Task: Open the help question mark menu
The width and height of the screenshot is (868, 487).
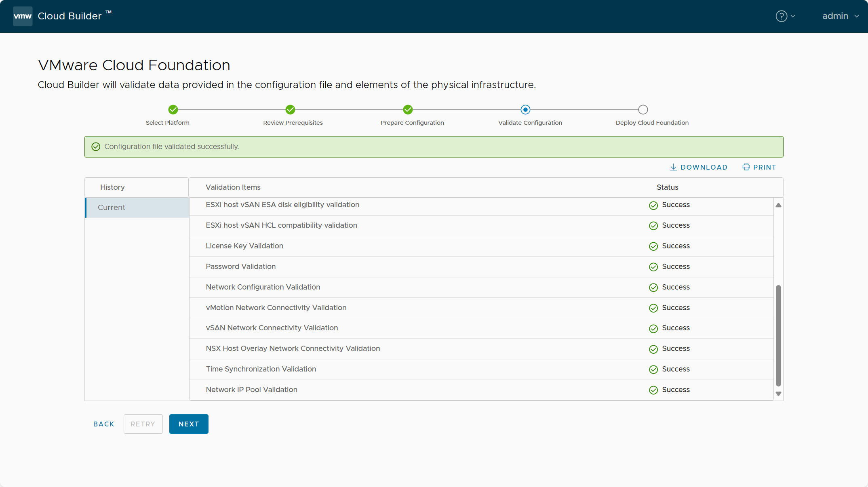Action: coord(781,16)
